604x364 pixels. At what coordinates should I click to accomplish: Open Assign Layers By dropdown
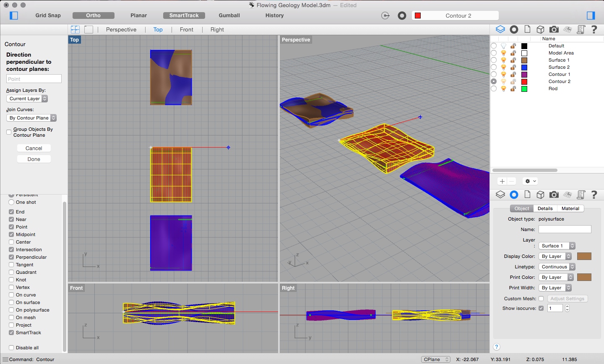pyautogui.click(x=27, y=99)
